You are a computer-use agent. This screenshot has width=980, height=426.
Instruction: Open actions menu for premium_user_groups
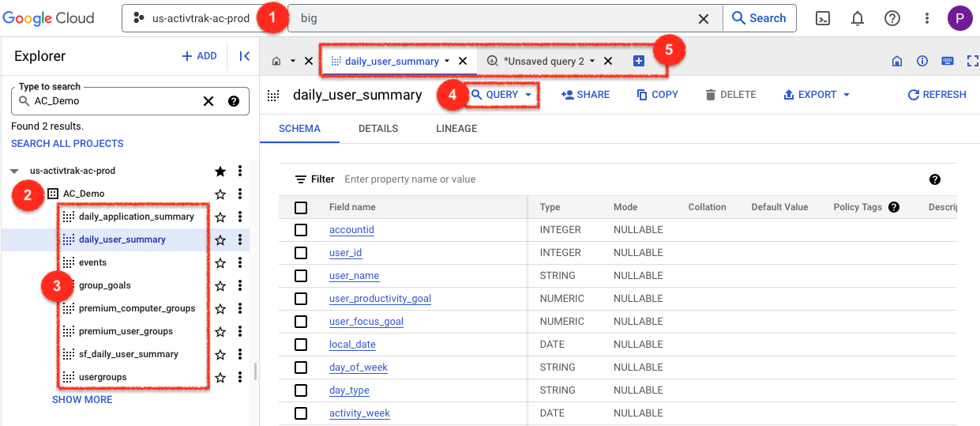tap(240, 331)
